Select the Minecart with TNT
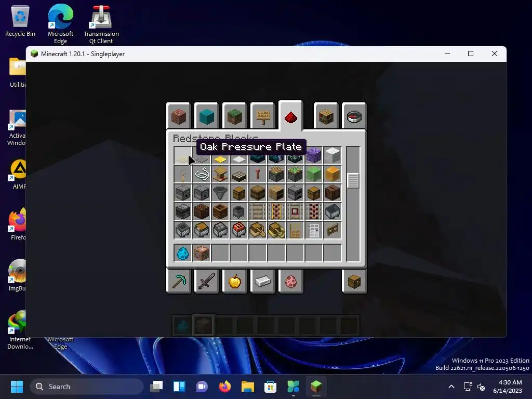 [239, 230]
